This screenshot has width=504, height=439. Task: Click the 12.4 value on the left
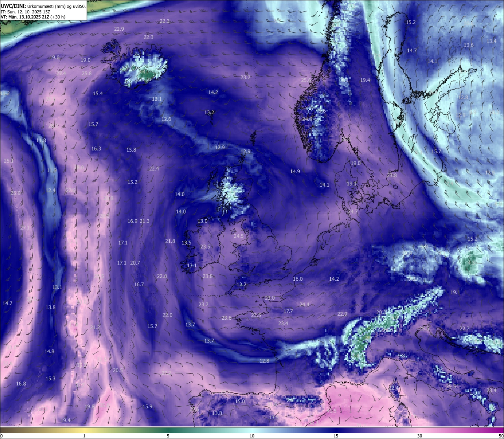tap(50, 191)
